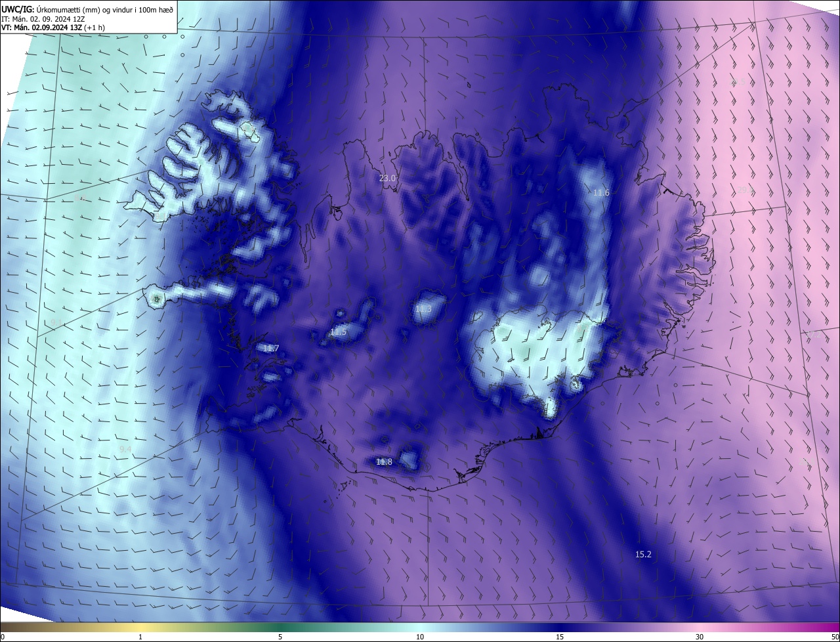Click the 11.8 value label near south coast

point(384,462)
